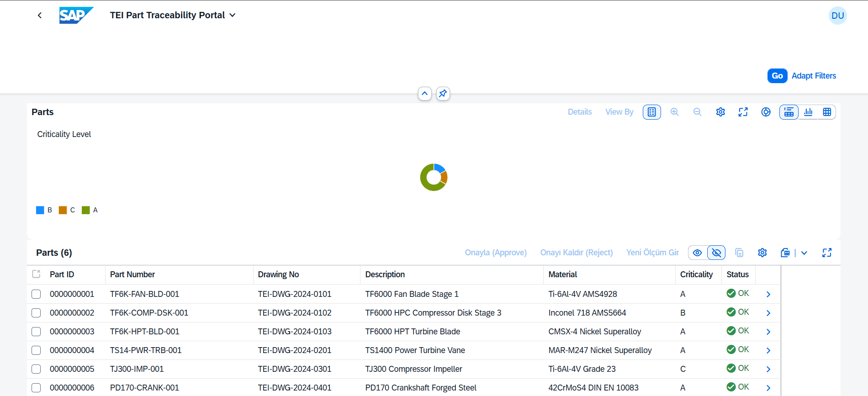Open details arrow for TJ300-IMP-001
The image size is (868, 396).
[768, 369]
